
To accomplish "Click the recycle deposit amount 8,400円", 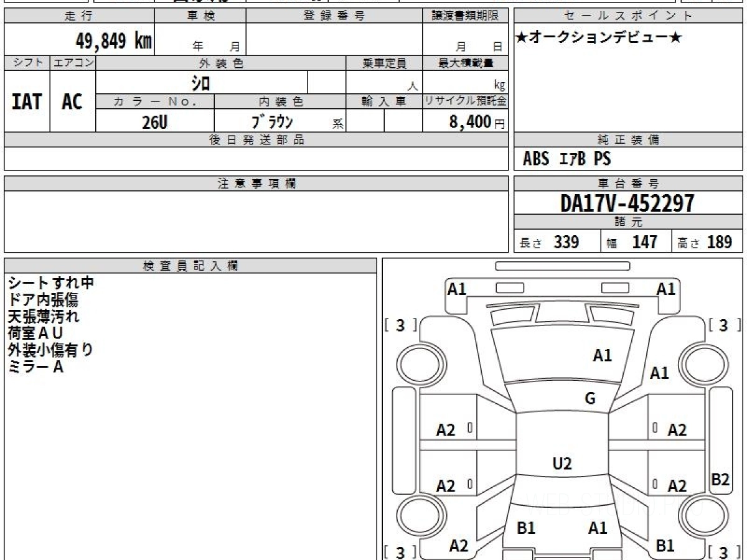I will click(477, 122).
